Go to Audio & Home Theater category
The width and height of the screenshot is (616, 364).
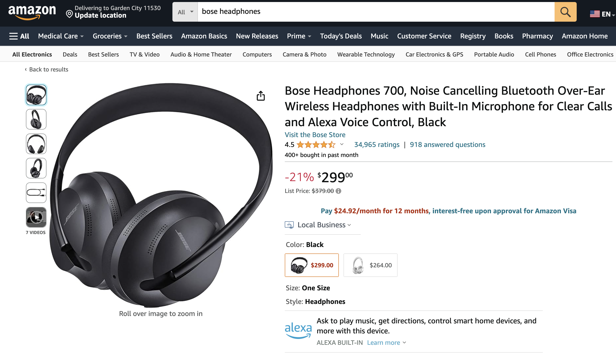click(201, 54)
